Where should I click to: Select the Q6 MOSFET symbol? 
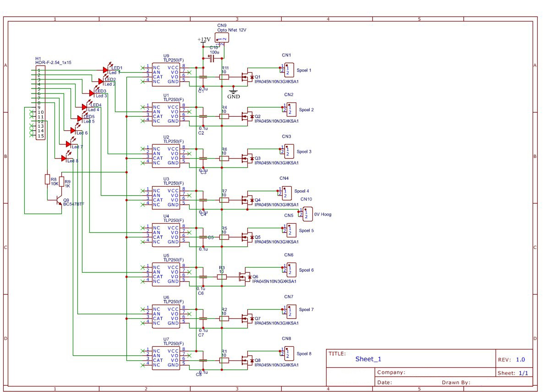click(x=245, y=277)
